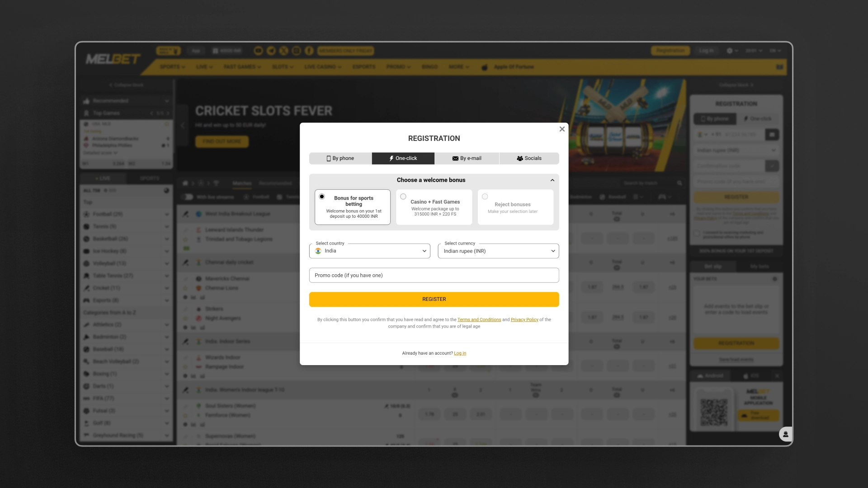Open currency dropdown in background registration panel
Screen dimensions: 868x488
click(x=736, y=150)
